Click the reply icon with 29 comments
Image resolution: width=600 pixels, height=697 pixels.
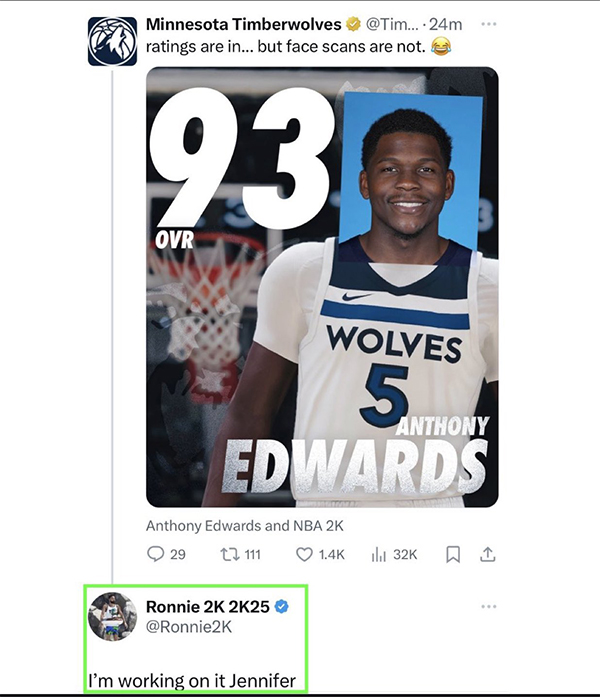pos(156,554)
